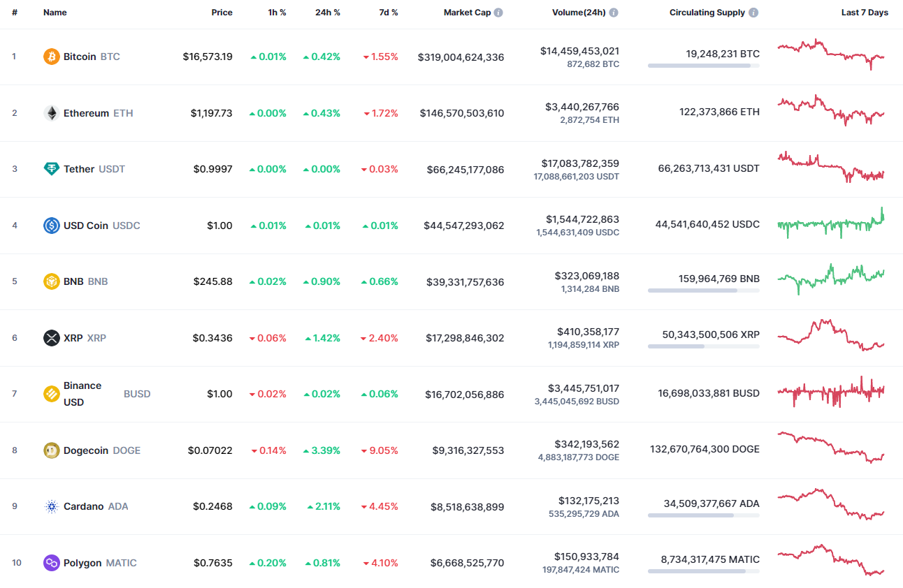Click the Bitcoin circulating supply progress bar
The width and height of the screenshot is (903, 588).
pos(703,66)
